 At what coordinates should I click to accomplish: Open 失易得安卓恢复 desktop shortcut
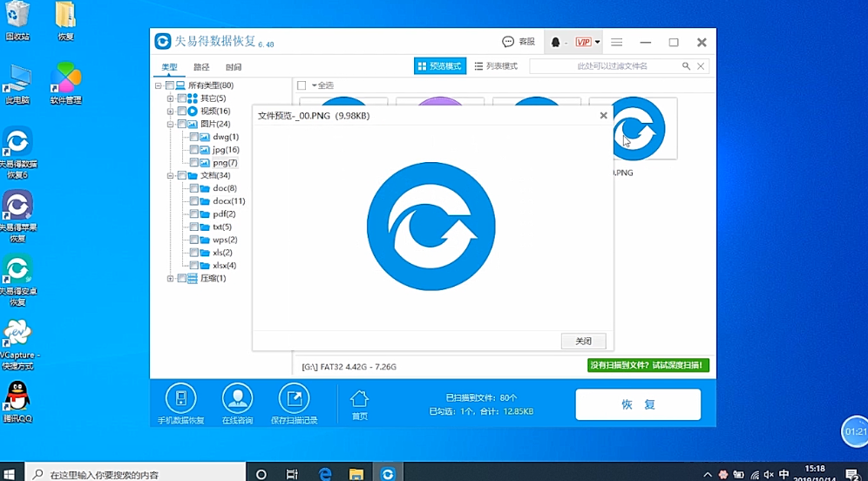[x=17, y=280]
